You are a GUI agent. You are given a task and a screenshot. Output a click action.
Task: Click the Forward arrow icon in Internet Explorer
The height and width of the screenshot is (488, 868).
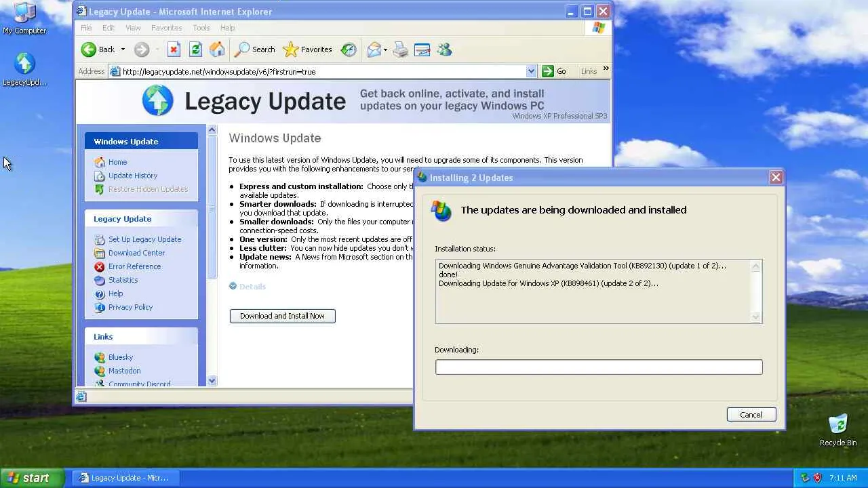click(141, 49)
